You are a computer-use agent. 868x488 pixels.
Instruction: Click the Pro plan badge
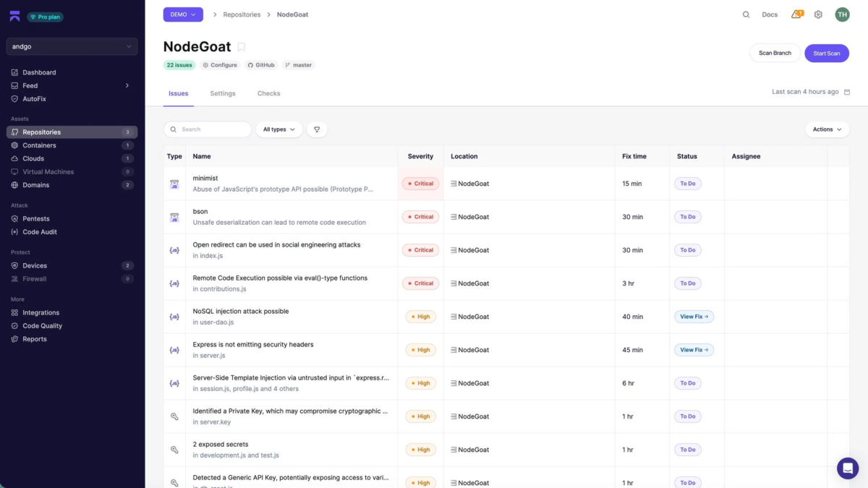coord(45,17)
